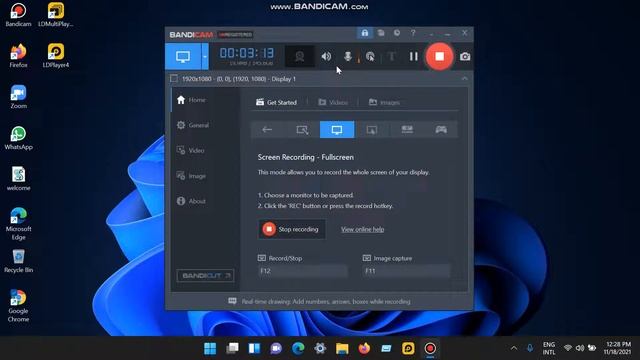Open the recording mode dropdown arrow
The width and height of the screenshot is (640, 360).
click(205, 56)
